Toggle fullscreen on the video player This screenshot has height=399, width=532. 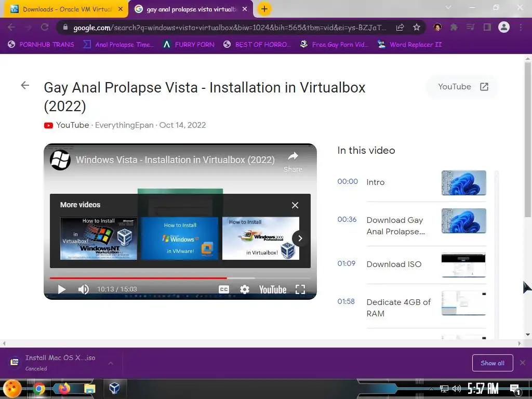[300, 289]
